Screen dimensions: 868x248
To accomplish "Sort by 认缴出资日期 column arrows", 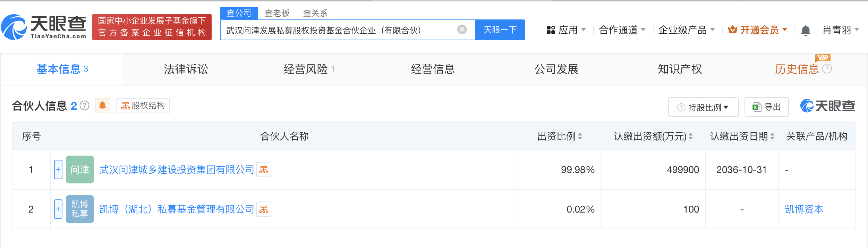I will (x=772, y=137).
